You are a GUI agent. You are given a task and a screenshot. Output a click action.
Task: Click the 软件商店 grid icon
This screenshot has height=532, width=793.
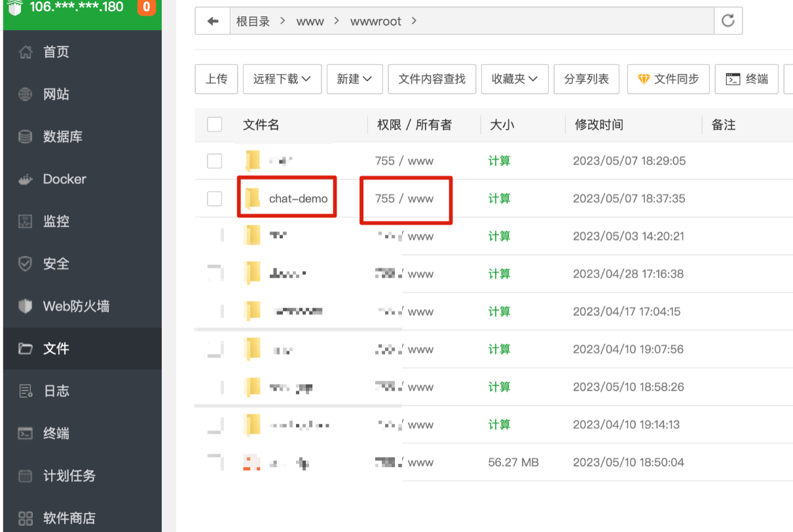(x=25, y=518)
